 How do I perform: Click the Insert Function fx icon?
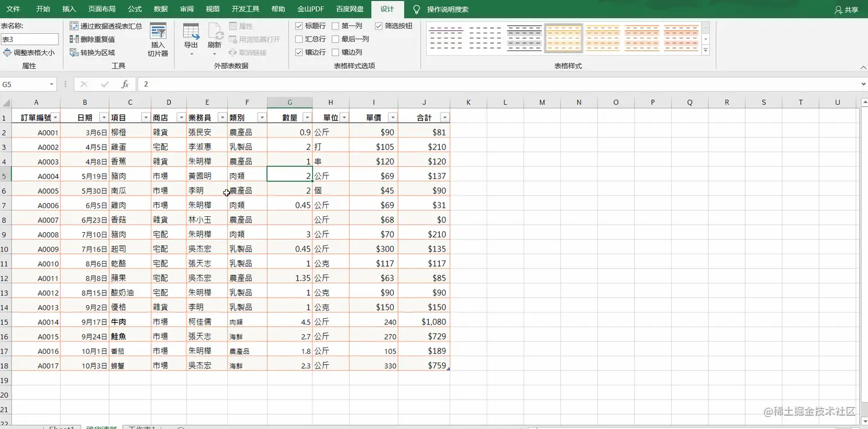[125, 84]
